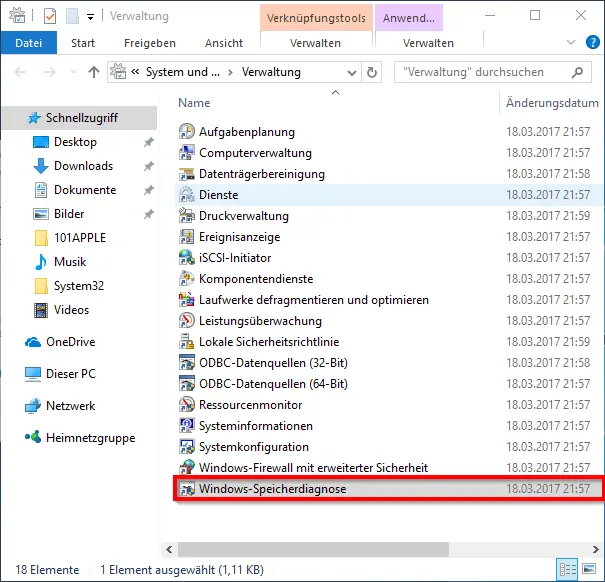Click breadcrumb arrow after System und
This screenshot has height=582, width=605.
[x=230, y=72]
